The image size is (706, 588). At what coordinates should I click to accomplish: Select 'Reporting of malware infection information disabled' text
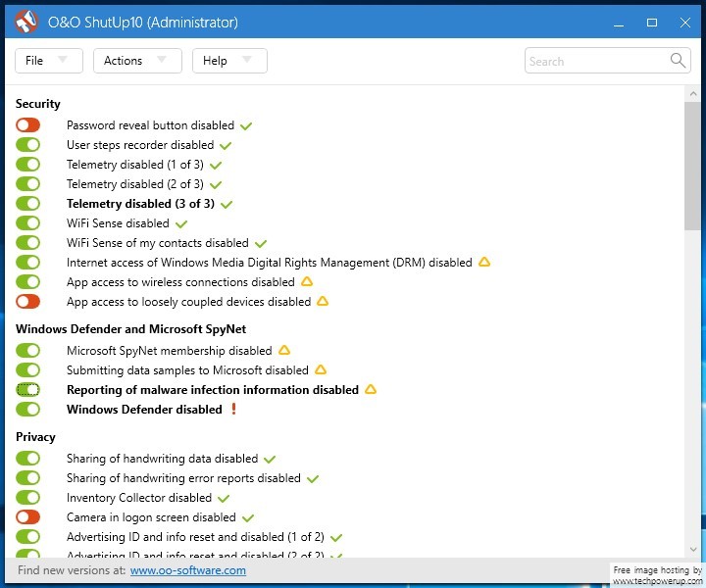coord(213,390)
